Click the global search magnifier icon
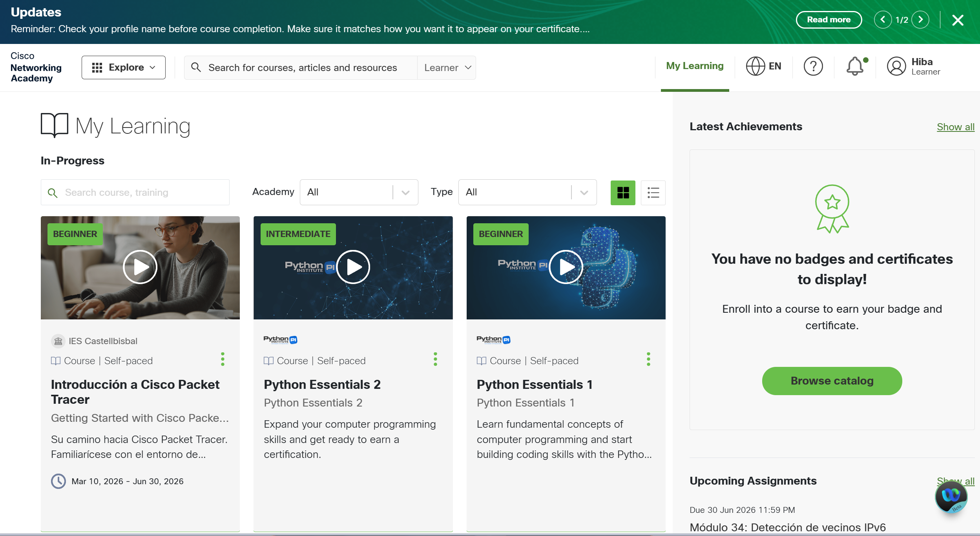The width and height of the screenshot is (980, 536). (x=196, y=67)
